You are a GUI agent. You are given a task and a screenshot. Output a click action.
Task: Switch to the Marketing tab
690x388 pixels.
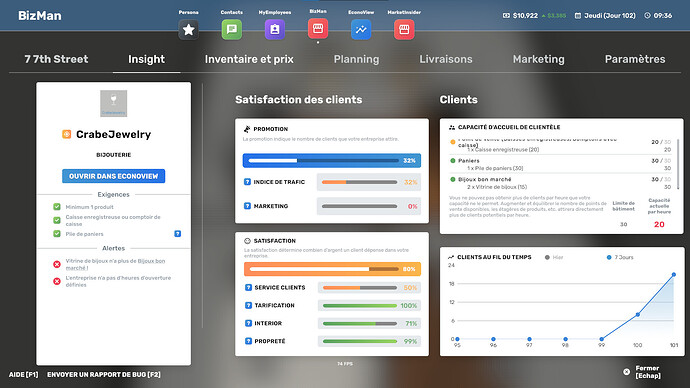pos(539,59)
